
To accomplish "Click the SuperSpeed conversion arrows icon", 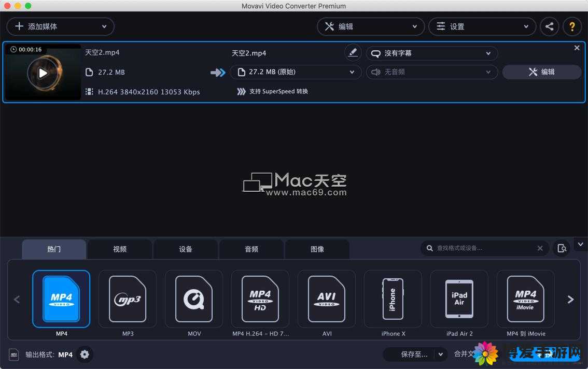I will [241, 92].
